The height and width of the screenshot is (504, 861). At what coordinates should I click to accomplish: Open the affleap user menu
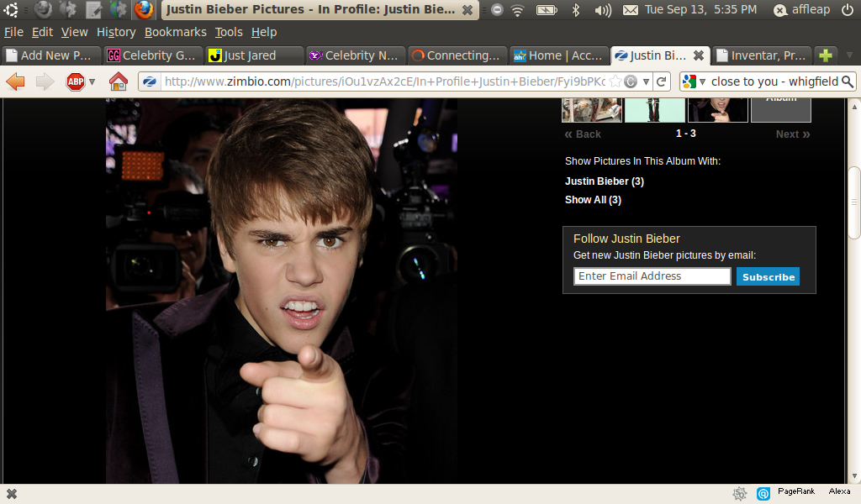point(801,9)
